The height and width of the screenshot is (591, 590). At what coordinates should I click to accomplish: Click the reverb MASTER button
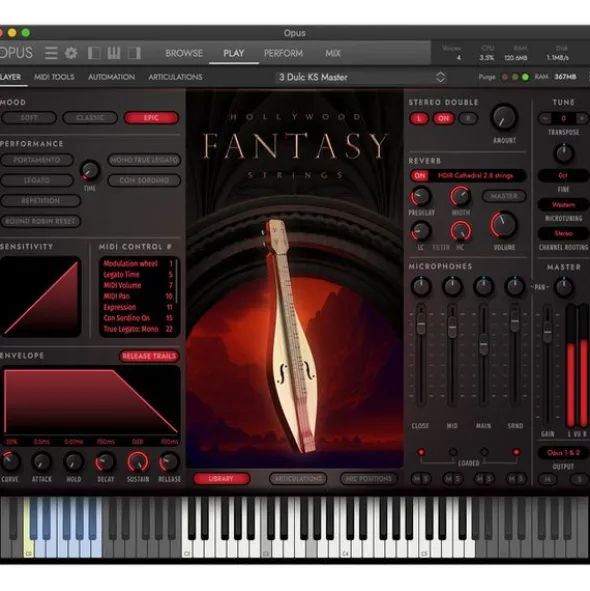click(504, 196)
